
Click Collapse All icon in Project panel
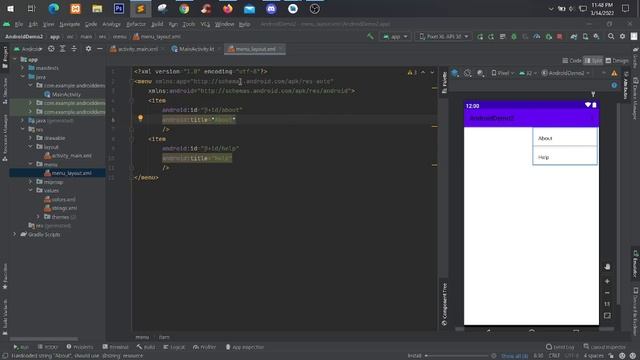(x=74, y=49)
